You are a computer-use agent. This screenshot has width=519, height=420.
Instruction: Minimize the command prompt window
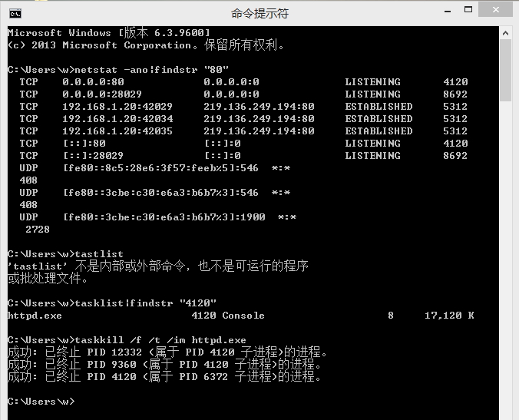(448, 11)
